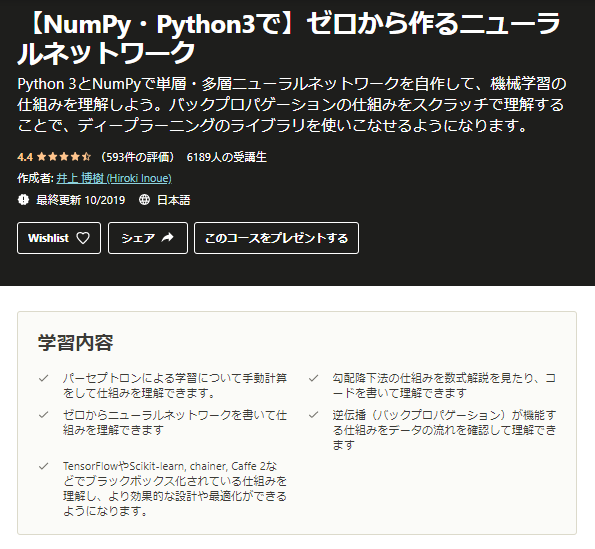Click the 4.4 rating number
This screenshot has height=549, width=595.
click(25, 157)
